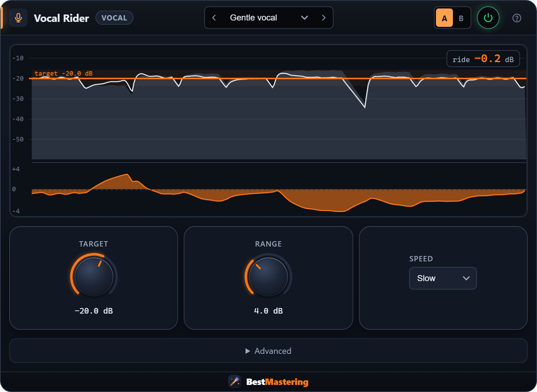This screenshot has height=392, width=537.
Task: Click the ride -0.2 dB readout
Action: 483,59
